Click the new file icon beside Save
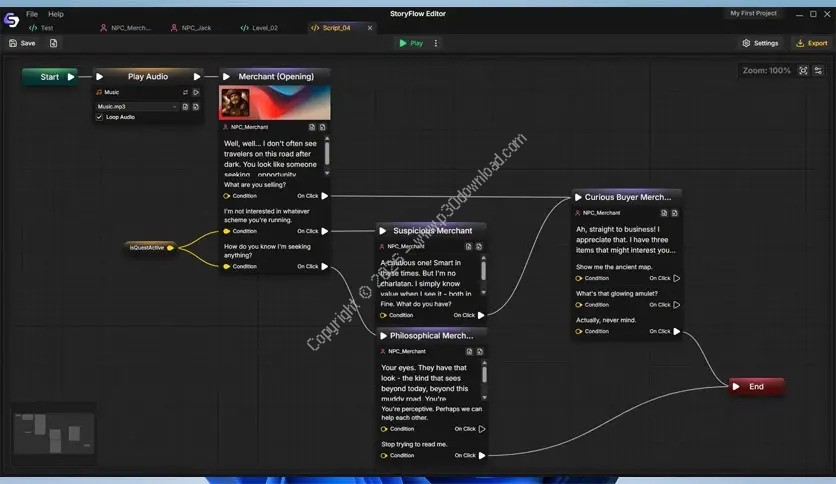The image size is (836, 484). 53,43
